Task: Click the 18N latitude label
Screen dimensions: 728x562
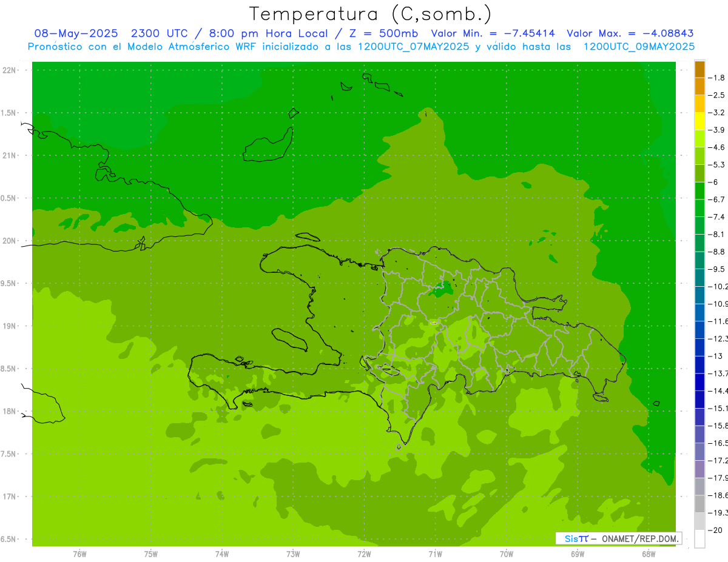Action: tap(9, 411)
